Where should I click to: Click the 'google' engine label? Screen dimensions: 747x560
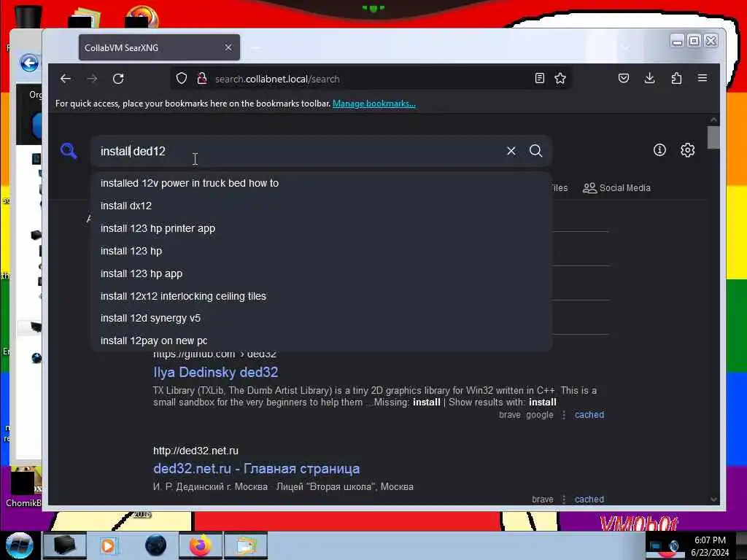coord(540,415)
